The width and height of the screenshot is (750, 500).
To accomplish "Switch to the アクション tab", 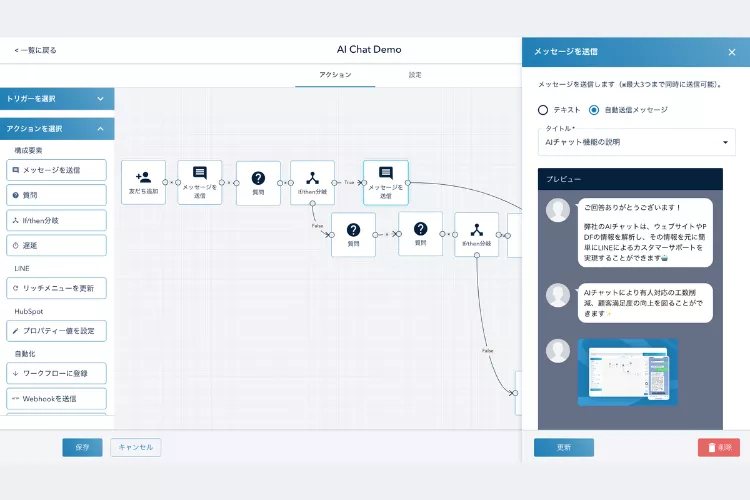I will 335,75.
